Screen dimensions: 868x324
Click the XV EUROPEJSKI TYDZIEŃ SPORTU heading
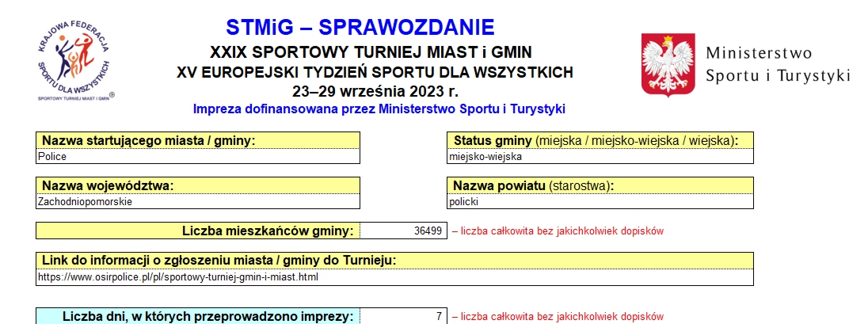[375, 73]
